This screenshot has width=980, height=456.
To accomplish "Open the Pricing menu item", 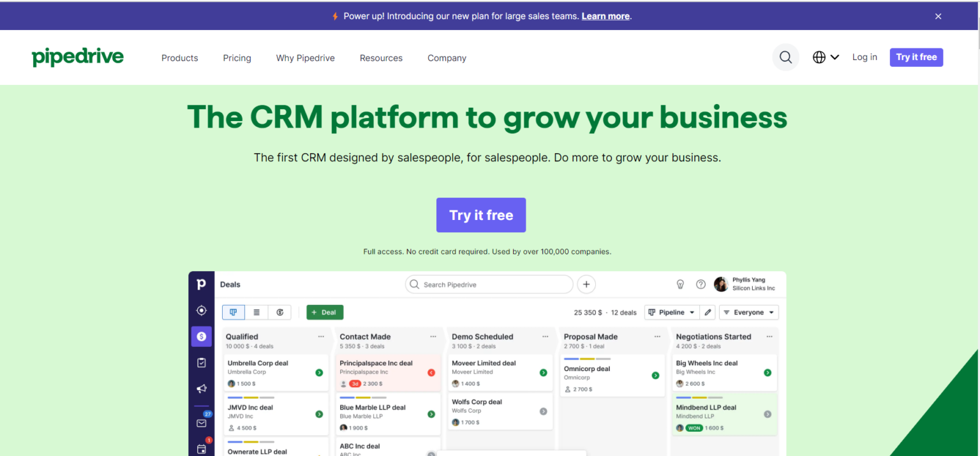I will [237, 57].
